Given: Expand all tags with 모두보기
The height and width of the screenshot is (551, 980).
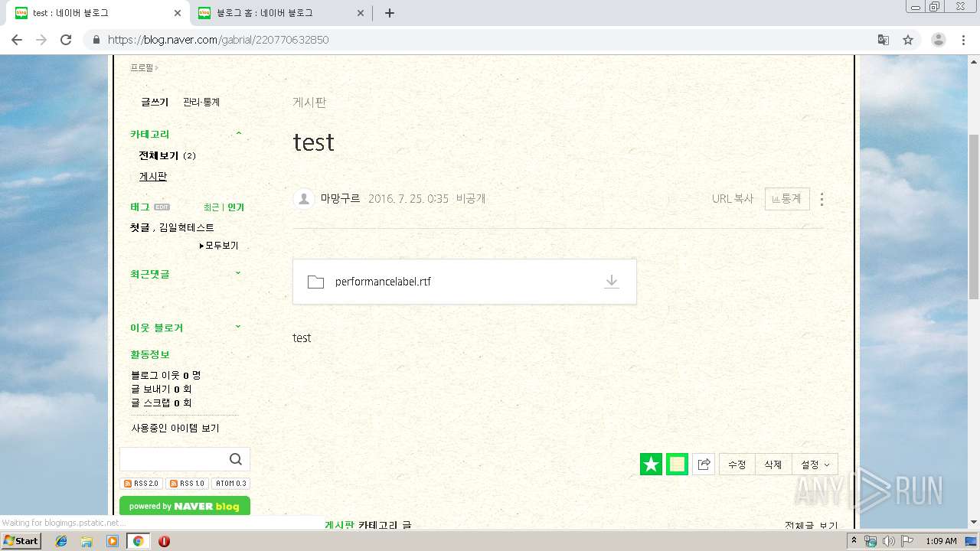Looking at the screenshot, I should [x=219, y=246].
